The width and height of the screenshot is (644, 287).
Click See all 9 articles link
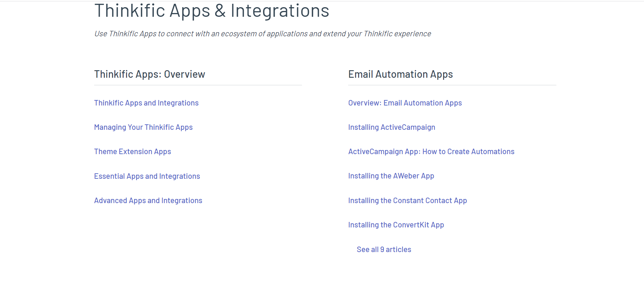click(x=384, y=250)
